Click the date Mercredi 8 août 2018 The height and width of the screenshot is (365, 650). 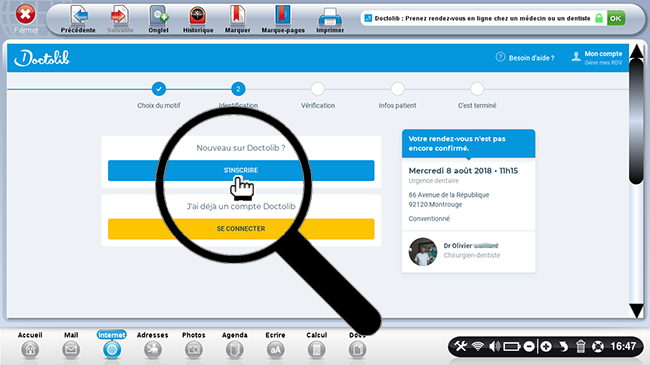click(450, 170)
